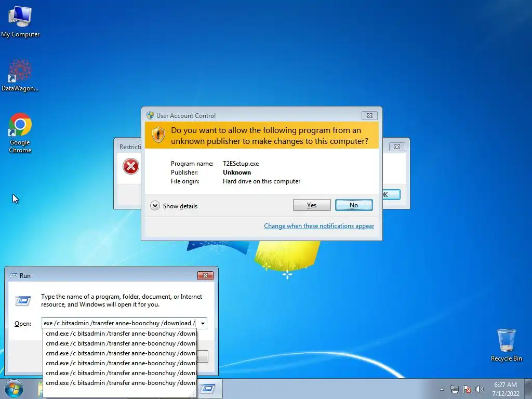Click the Run icon in Run dialog body
532x399 pixels.
click(x=23, y=301)
